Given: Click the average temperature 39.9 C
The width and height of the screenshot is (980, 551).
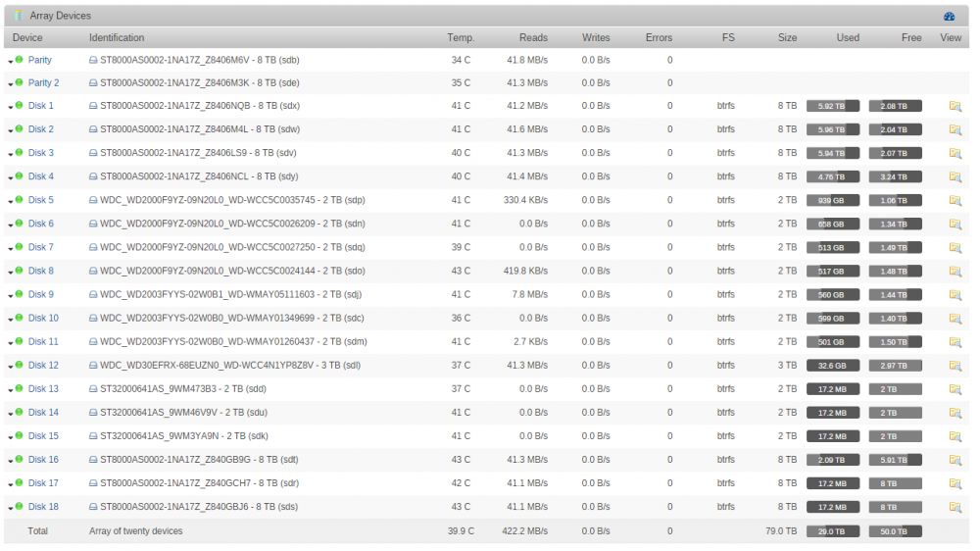Looking at the screenshot, I should click(x=461, y=531).
